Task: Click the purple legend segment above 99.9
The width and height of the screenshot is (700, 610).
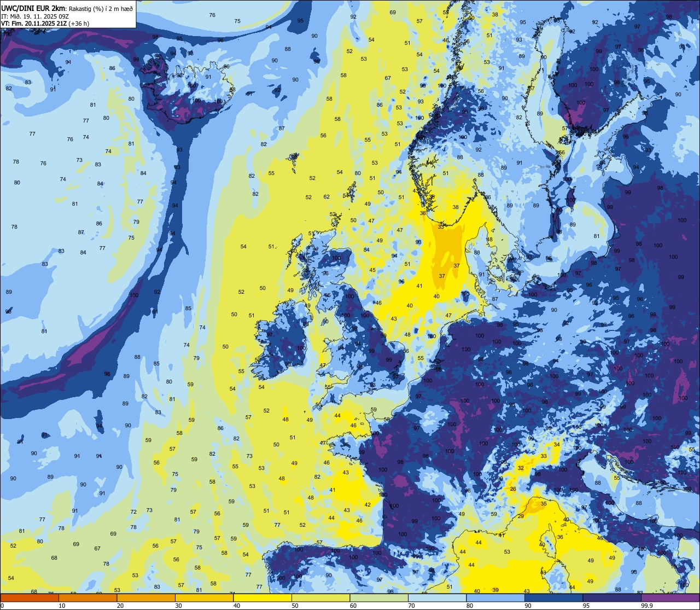Action: pos(670,598)
